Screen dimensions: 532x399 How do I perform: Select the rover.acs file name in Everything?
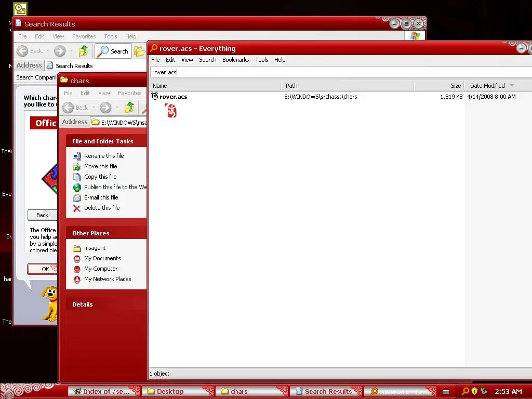(174, 97)
